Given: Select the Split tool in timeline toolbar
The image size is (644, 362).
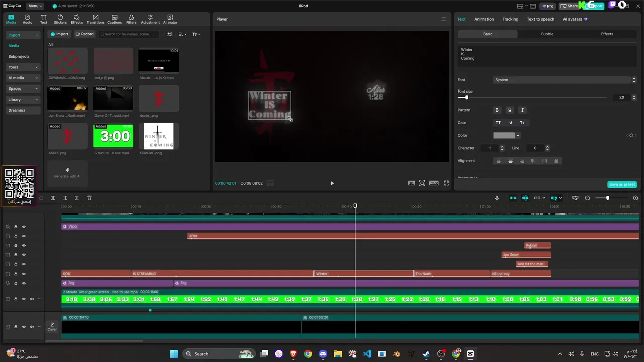Looking at the screenshot, I should (53, 198).
